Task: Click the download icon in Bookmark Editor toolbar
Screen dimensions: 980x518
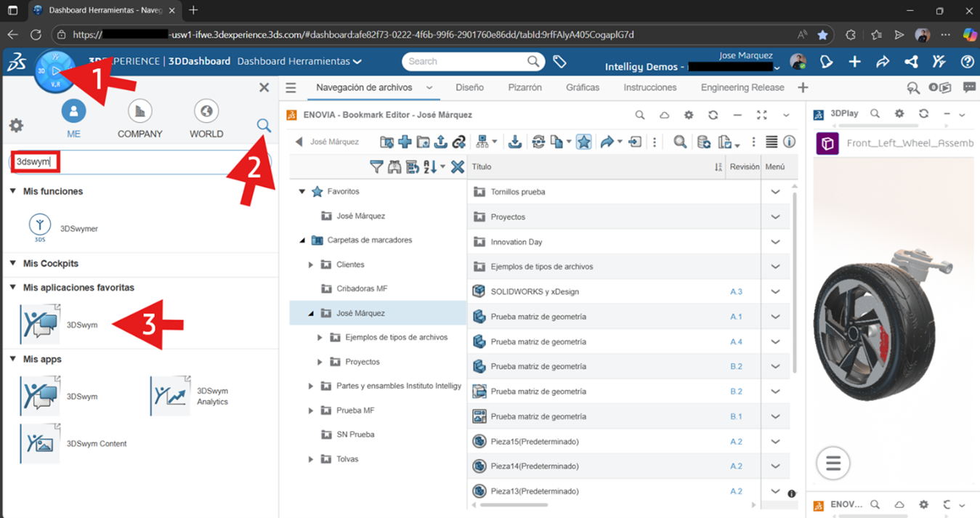Action: point(515,142)
